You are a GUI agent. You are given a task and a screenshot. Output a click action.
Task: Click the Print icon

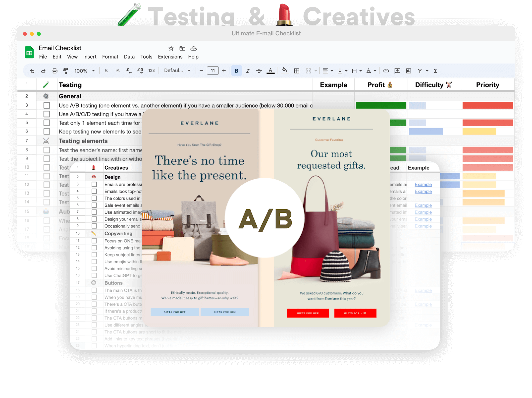(x=54, y=71)
